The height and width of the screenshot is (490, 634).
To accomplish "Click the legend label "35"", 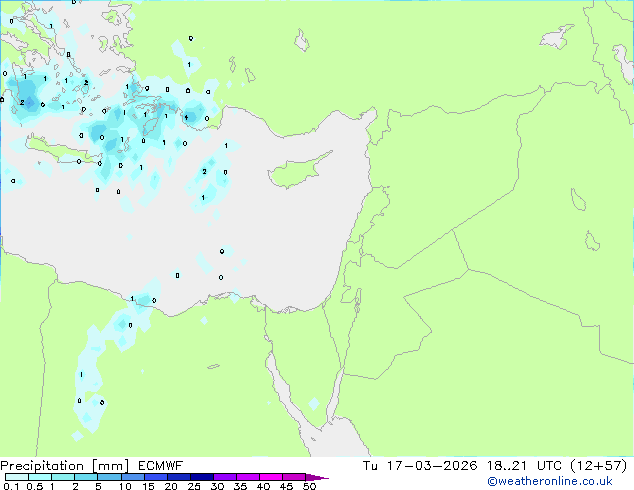I will click(x=240, y=486).
